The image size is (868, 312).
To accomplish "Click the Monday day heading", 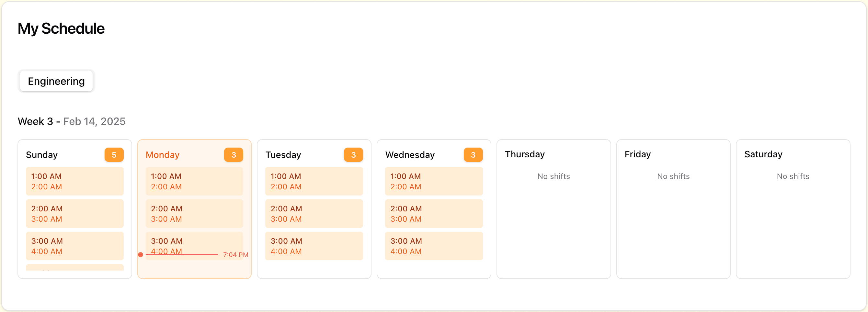I will tap(162, 155).
